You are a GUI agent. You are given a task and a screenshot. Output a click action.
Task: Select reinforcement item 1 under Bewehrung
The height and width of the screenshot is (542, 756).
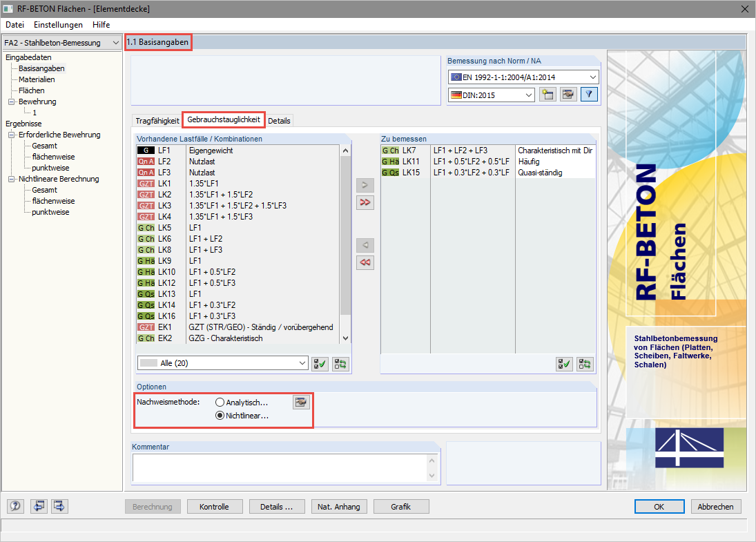click(x=35, y=113)
